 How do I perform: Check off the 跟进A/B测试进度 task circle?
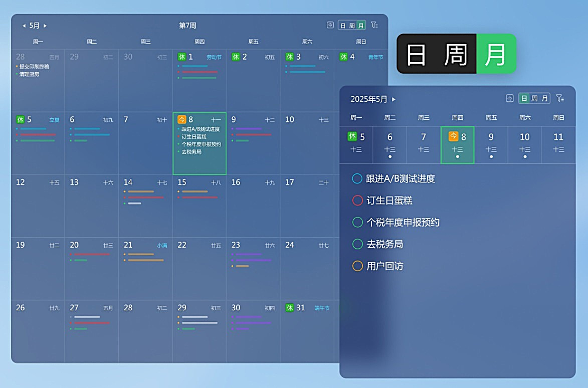(x=357, y=178)
